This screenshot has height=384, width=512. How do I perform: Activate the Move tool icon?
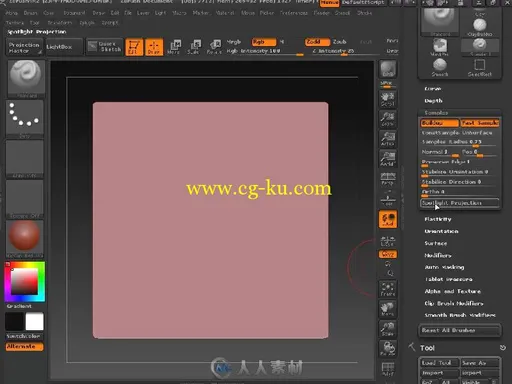[x=174, y=47]
